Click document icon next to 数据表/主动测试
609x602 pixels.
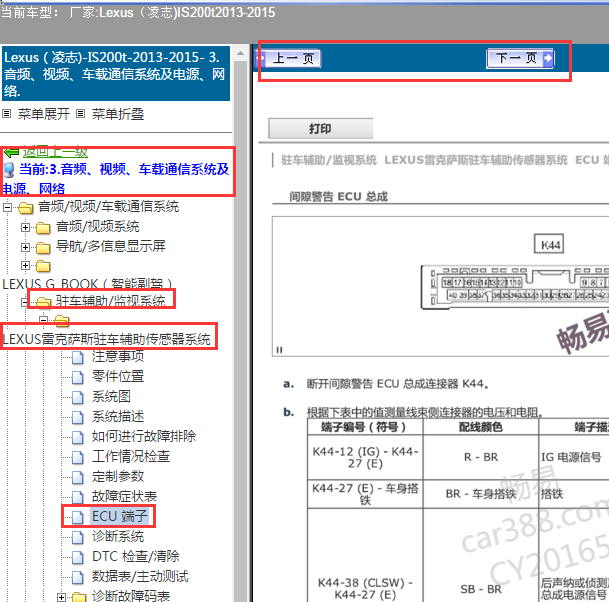point(78,578)
